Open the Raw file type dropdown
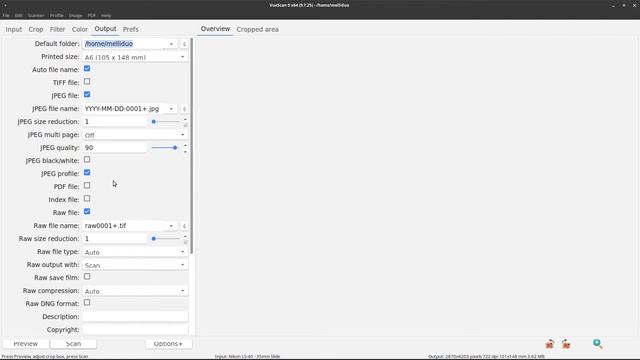This screenshot has height=360, width=640. coord(135,252)
